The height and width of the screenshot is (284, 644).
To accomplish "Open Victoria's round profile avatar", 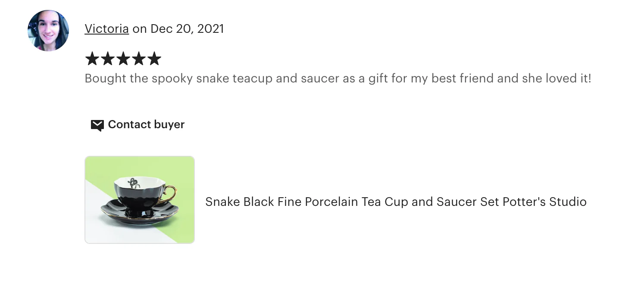I will pyautogui.click(x=48, y=31).
